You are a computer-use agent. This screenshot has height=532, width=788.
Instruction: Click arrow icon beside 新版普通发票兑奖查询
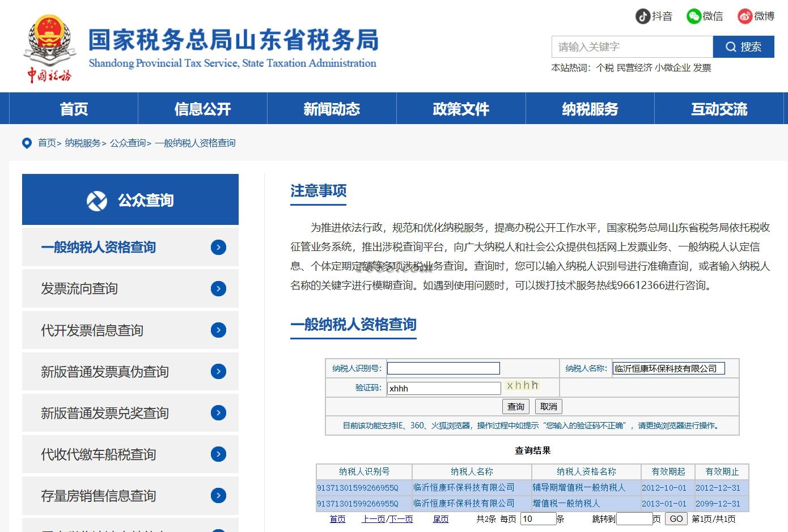point(218,412)
